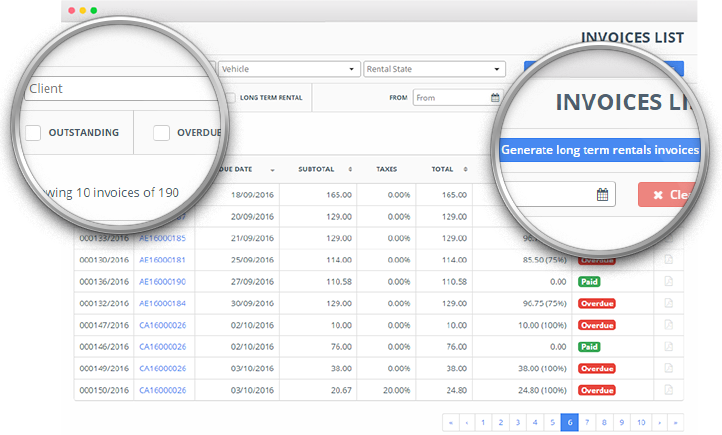Sort the Total column
Image resolution: width=722 pixels, height=435 pixels.
467,169
